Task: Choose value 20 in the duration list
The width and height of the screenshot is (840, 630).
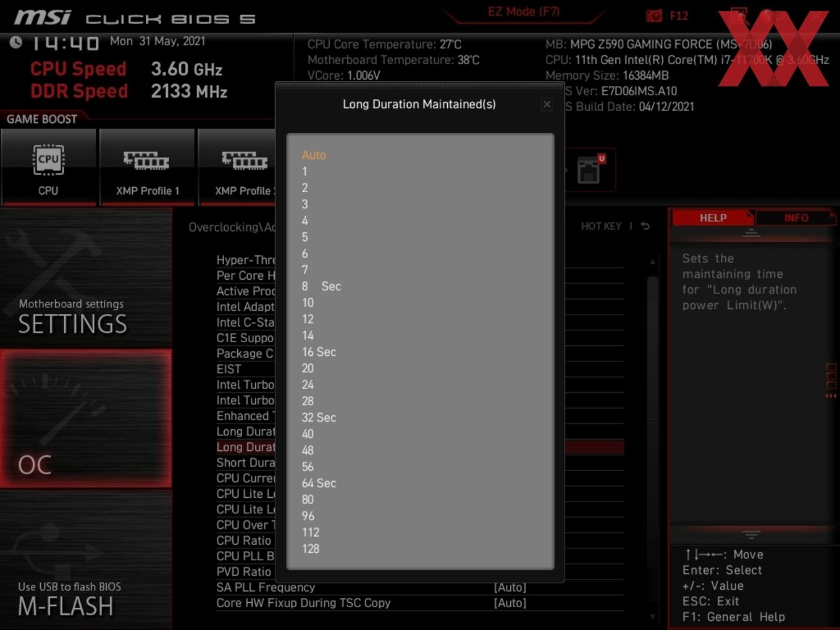Action: 308,368
